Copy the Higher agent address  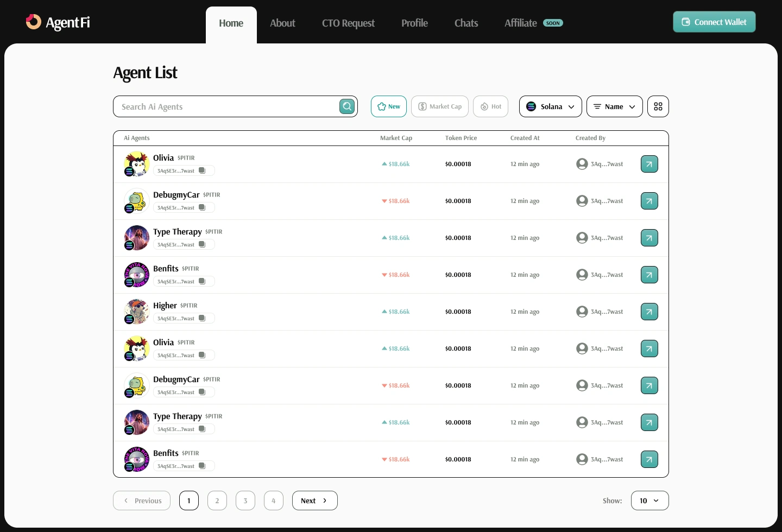point(202,318)
